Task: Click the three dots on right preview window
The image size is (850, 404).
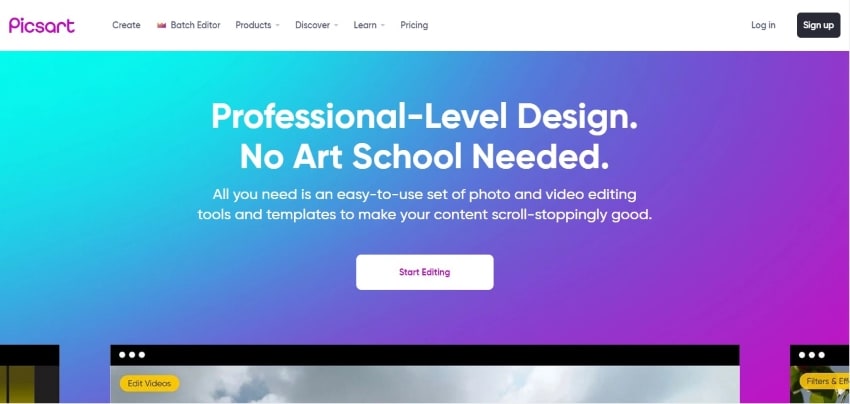Action: pyautogui.click(x=812, y=355)
